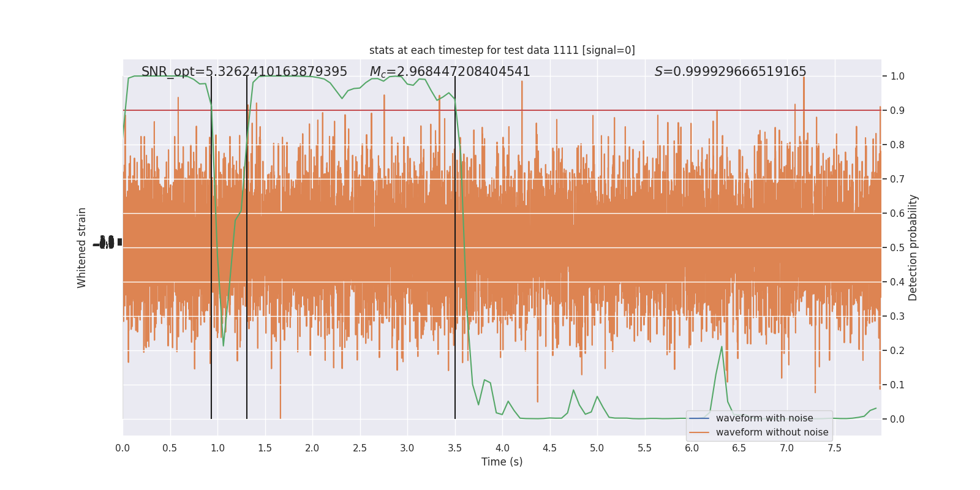This screenshot has height=490, width=980.
Task: Click the right-axis tick label 0.5
Action: point(897,248)
